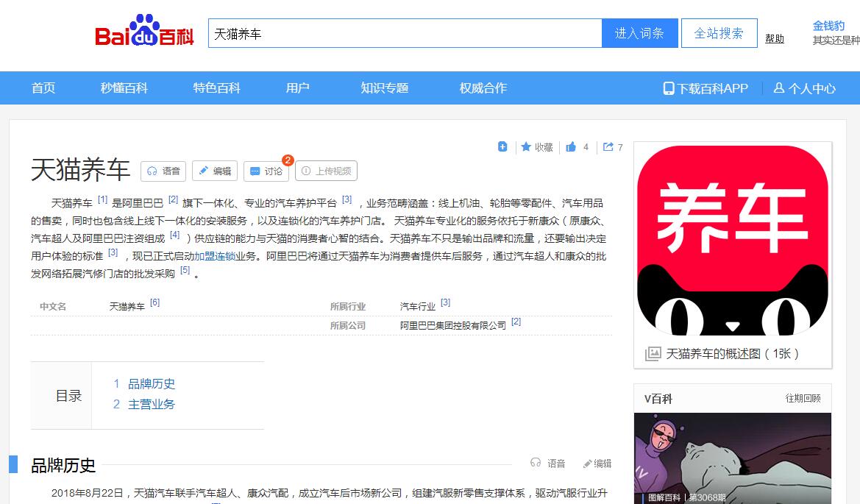Image resolution: width=860 pixels, height=504 pixels.
Task: Click the share count 7
Action: [x=620, y=147]
